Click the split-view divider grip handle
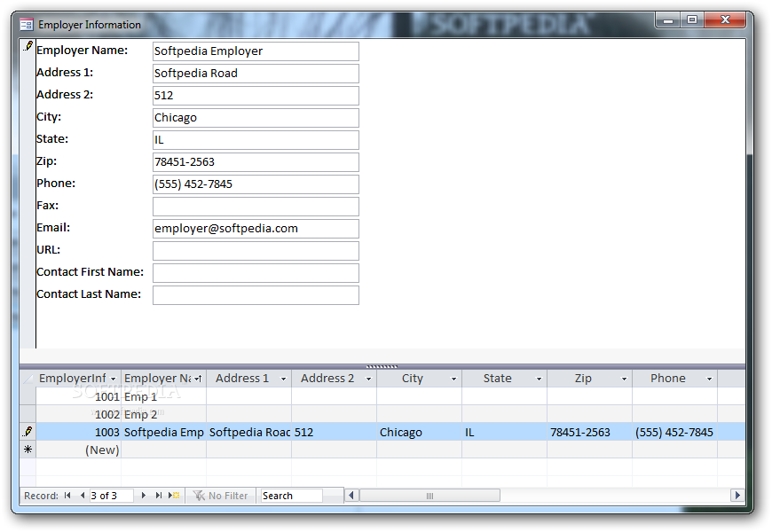The image size is (772, 532). click(382, 366)
